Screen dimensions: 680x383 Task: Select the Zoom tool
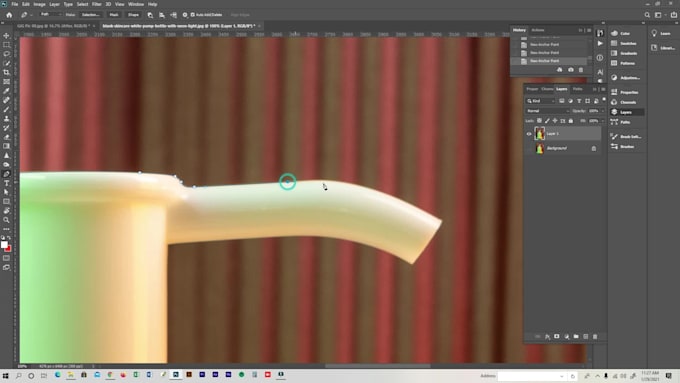7,220
